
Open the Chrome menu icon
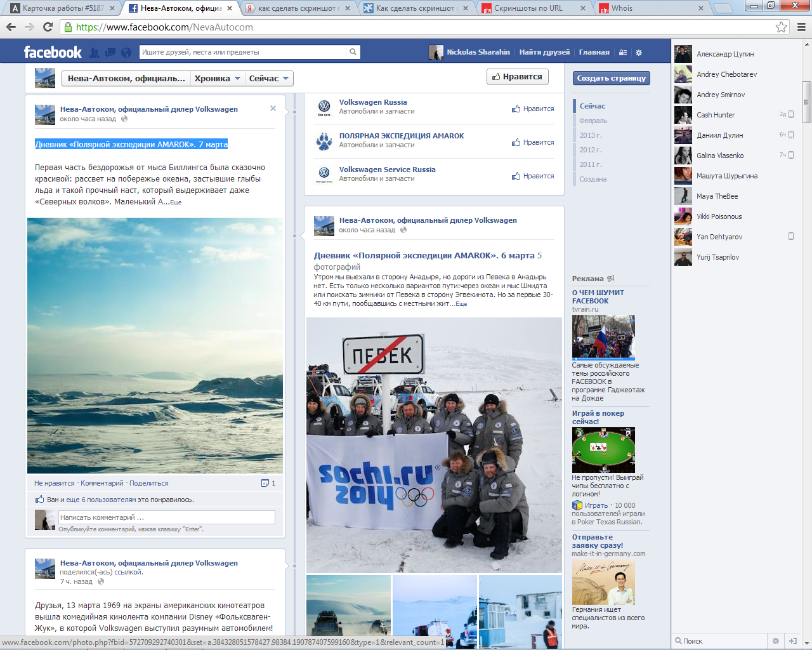coord(801,27)
